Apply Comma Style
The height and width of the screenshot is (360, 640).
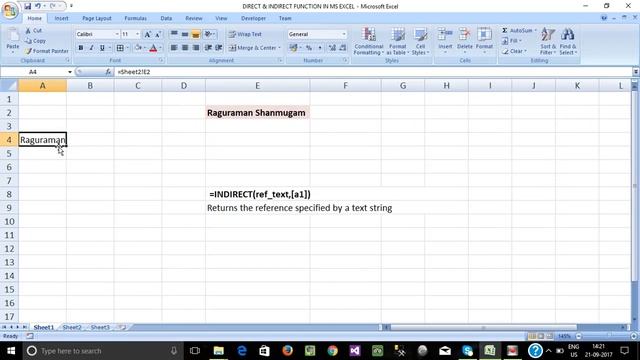[x=320, y=48]
